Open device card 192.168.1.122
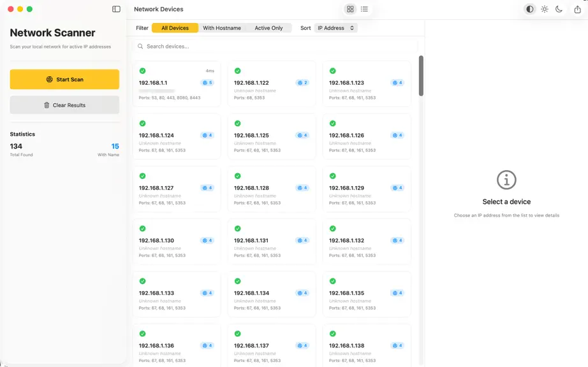The image size is (588, 367). pos(272,84)
